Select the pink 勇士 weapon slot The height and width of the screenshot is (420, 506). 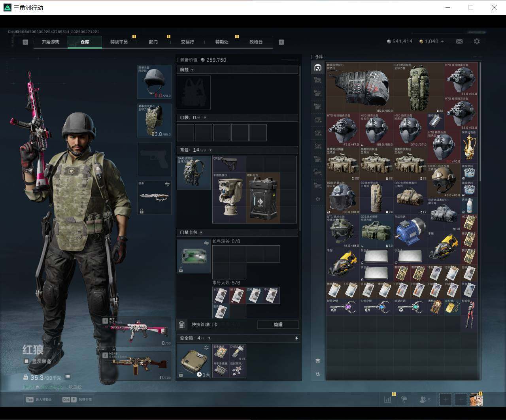(x=136, y=331)
